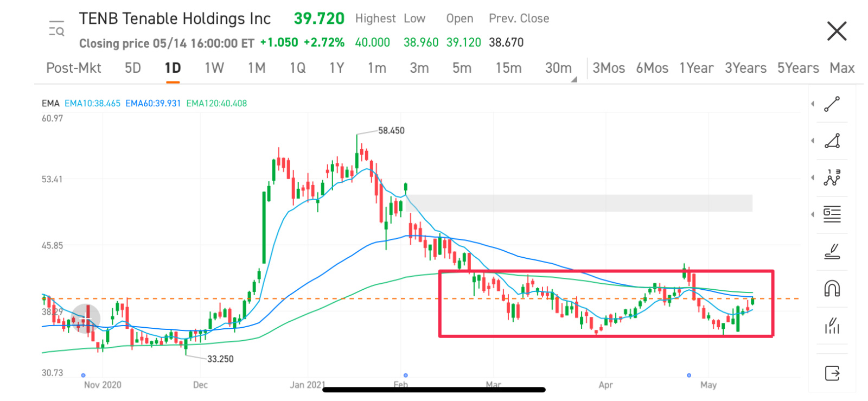Select the 15m minute interval tab
The height and width of the screenshot is (401, 868).
(x=508, y=68)
